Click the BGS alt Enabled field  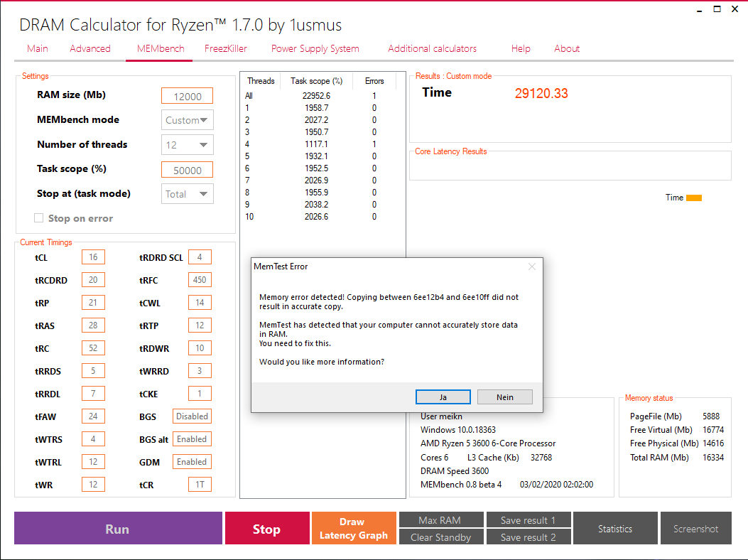[x=192, y=438]
